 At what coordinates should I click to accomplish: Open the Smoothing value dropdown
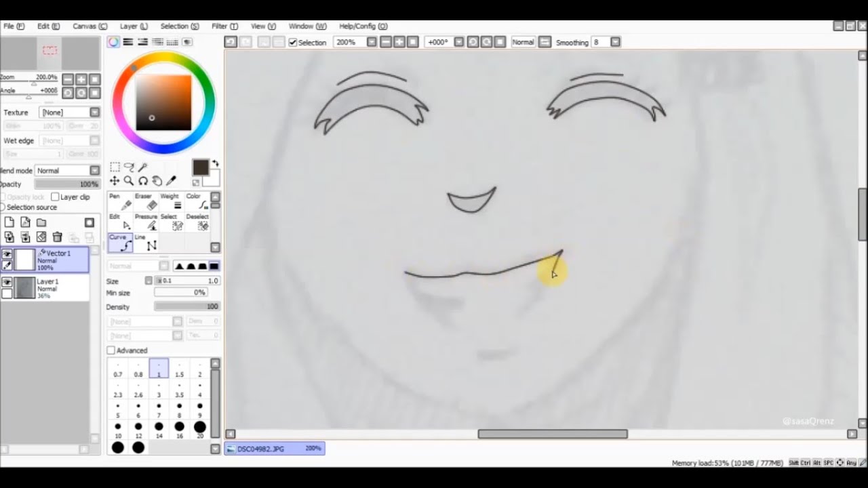coord(615,42)
